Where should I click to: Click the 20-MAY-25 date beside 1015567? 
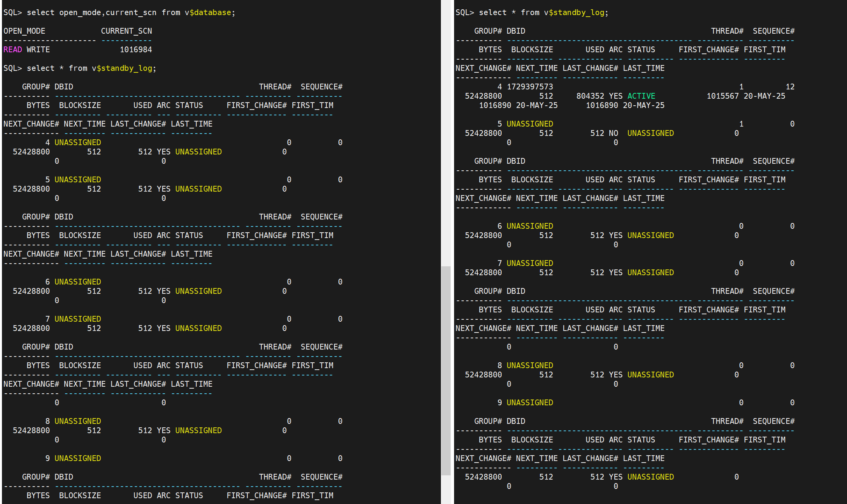click(x=764, y=96)
